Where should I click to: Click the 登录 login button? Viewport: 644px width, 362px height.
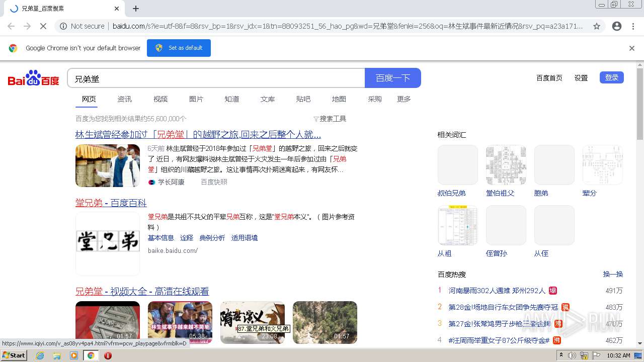click(612, 77)
